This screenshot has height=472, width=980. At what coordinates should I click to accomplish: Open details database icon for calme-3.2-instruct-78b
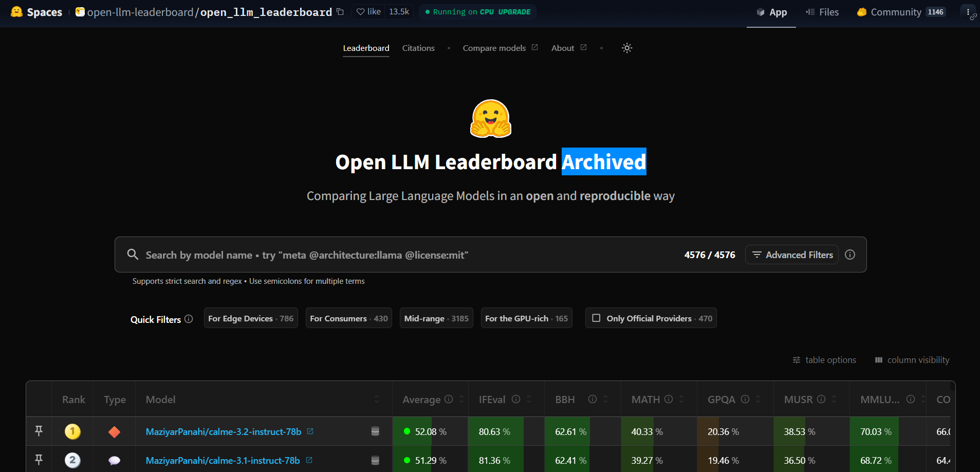point(375,431)
